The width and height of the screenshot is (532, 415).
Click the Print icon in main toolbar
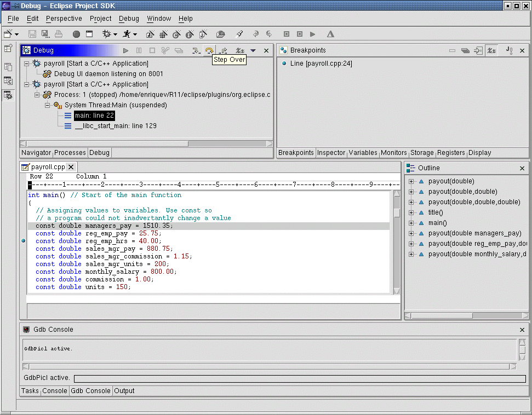pyautogui.click(x=59, y=34)
